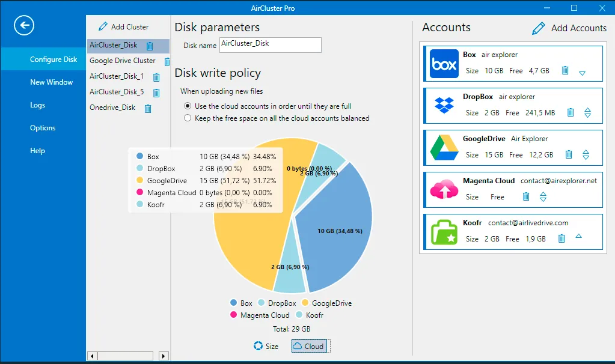Image resolution: width=615 pixels, height=364 pixels.
Task: Click the Add Cluster button
Action: coord(124,26)
